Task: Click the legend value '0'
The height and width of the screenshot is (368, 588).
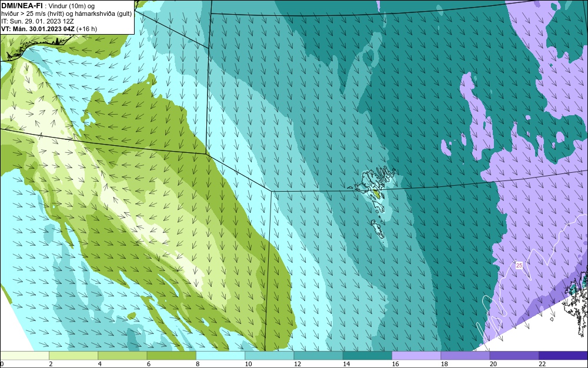Action: (x=2, y=364)
